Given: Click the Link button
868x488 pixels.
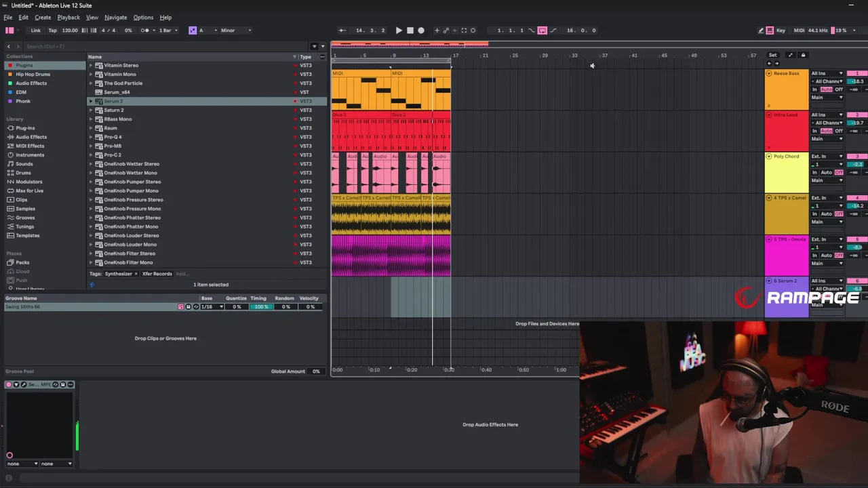Looking at the screenshot, I should (35, 30).
